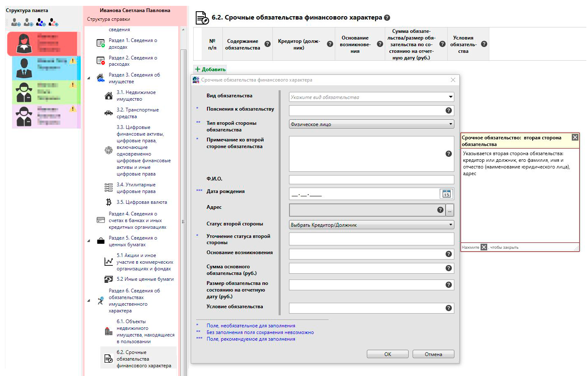
Task: Click the warning icon on the purple card
Action: tap(73, 109)
